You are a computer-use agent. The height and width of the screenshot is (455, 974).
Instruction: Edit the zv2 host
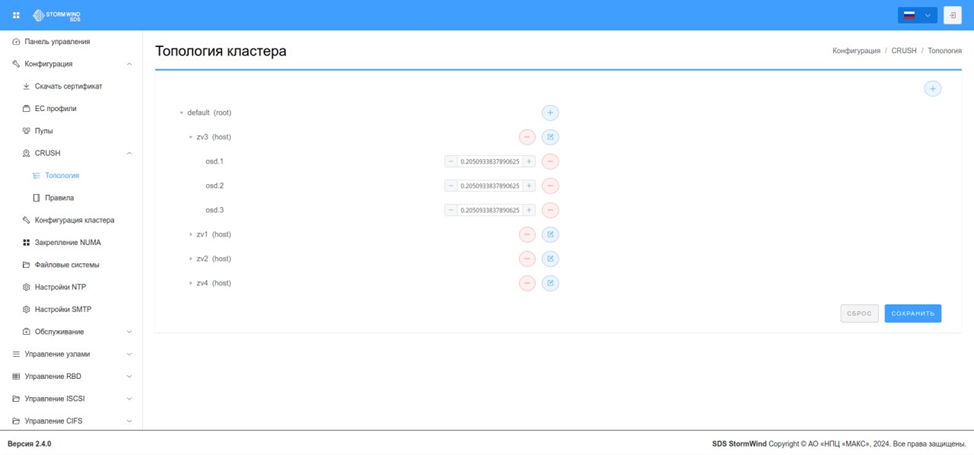point(550,259)
